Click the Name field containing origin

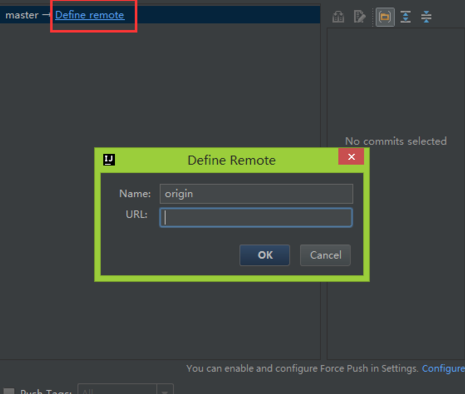(x=256, y=194)
